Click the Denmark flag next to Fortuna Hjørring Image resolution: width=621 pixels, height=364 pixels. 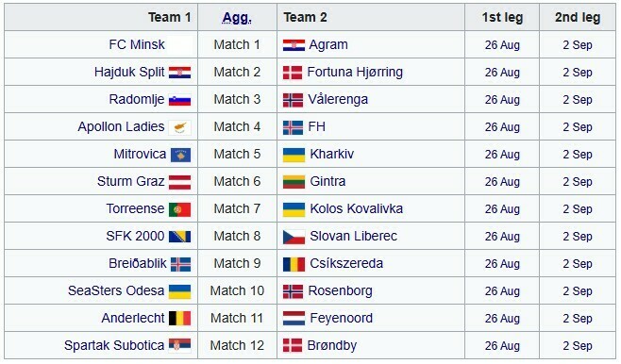pyautogui.click(x=293, y=73)
